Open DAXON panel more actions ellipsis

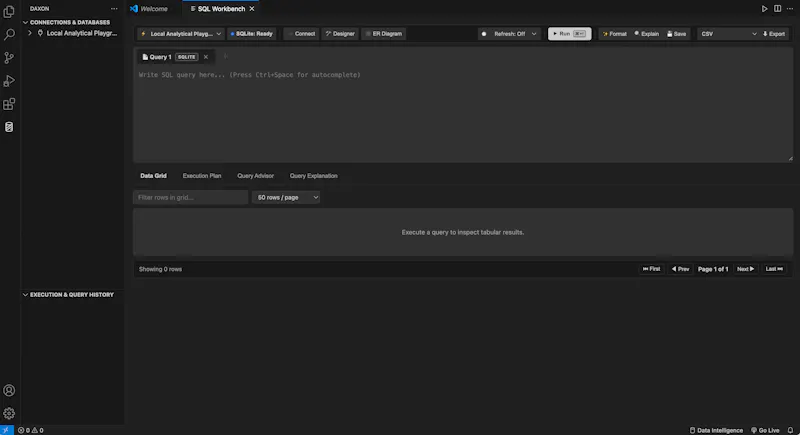point(114,9)
